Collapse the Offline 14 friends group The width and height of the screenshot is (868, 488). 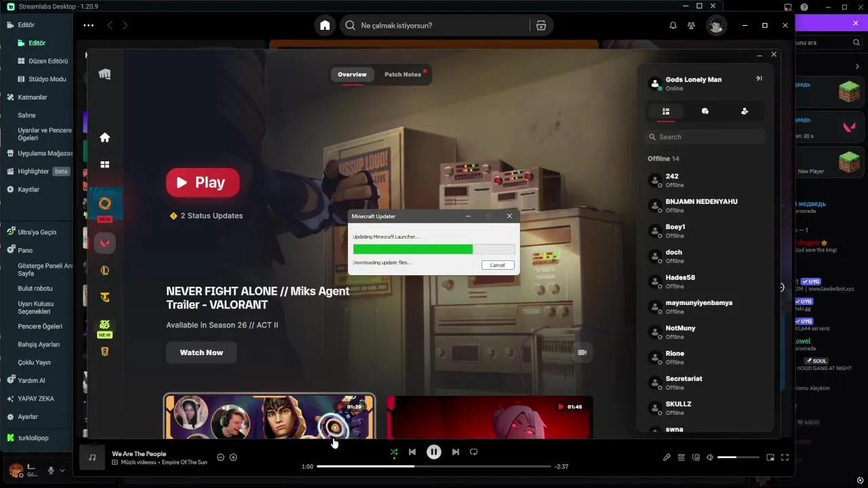[663, 159]
